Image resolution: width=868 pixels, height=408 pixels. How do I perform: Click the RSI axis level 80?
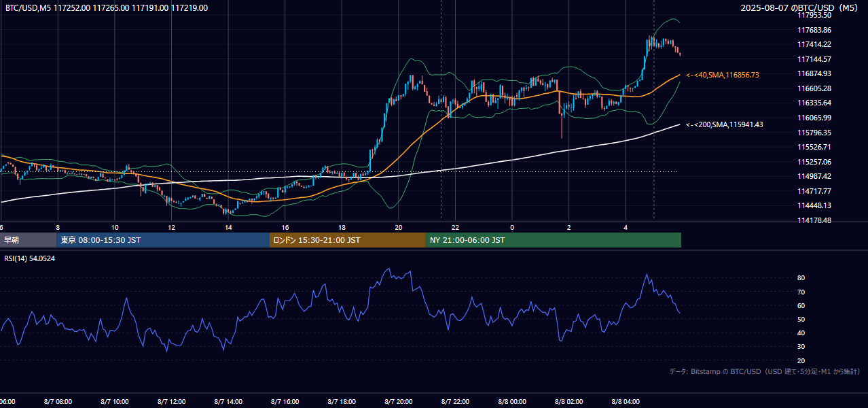[801, 278]
